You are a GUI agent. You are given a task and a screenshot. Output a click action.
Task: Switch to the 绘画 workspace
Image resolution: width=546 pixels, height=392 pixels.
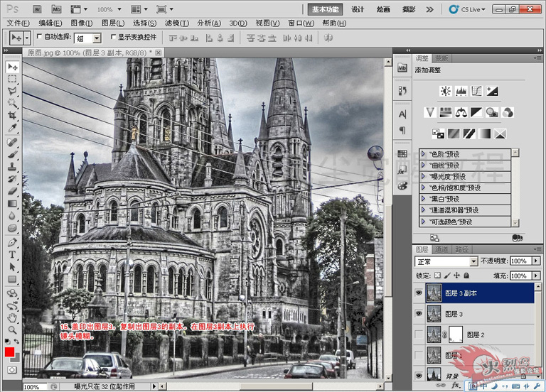[383, 9]
